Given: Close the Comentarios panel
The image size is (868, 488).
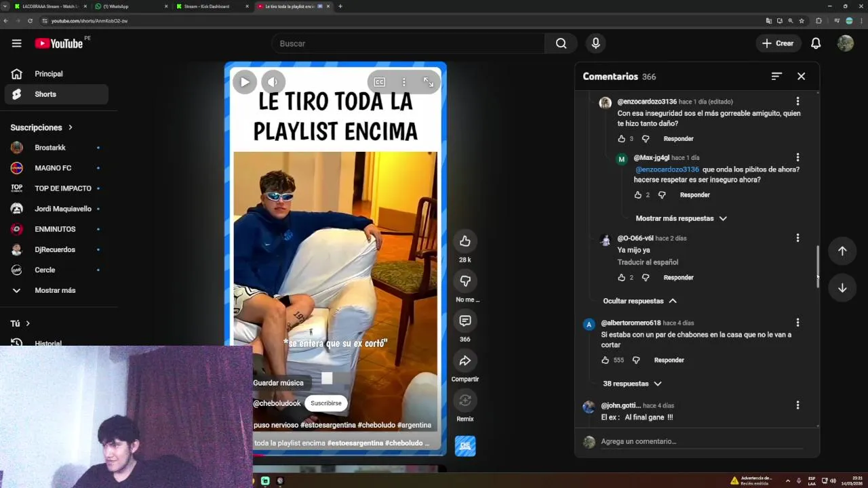Looking at the screenshot, I should pos(801,77).
